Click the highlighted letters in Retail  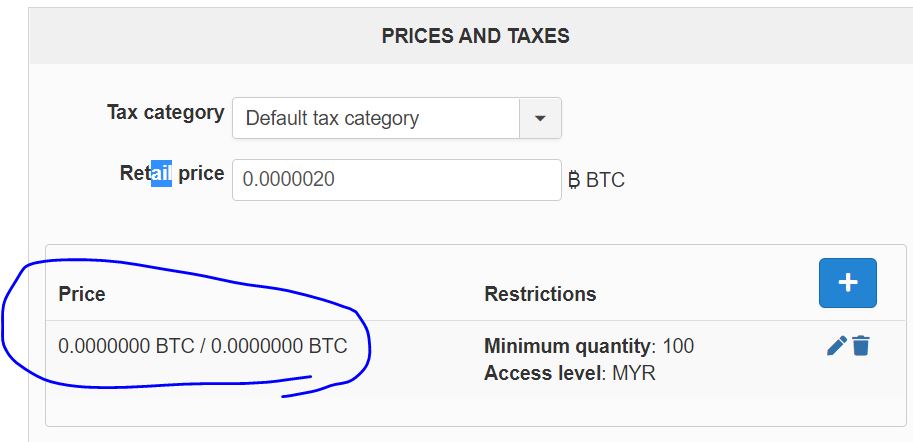click(161, 173)
